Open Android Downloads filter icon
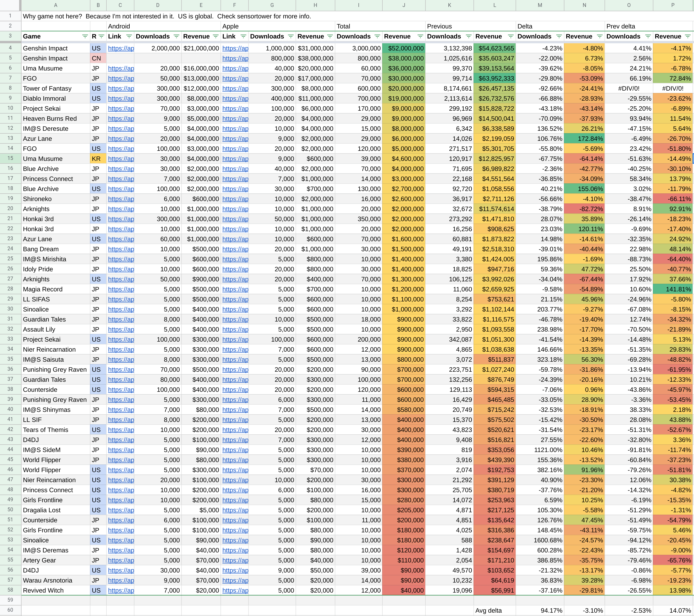The width and height of the screenshot is (694, 616). coord(176,36)
